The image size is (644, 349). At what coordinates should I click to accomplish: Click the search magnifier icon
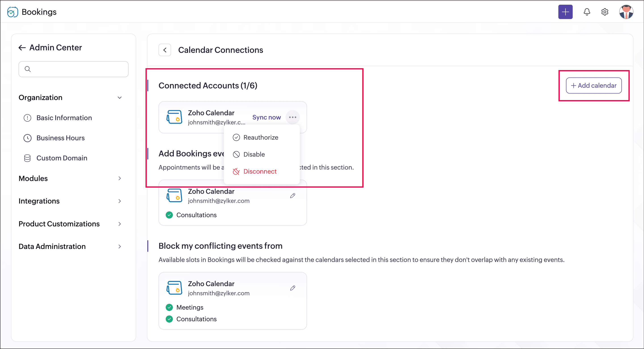(x=28, y=69)
